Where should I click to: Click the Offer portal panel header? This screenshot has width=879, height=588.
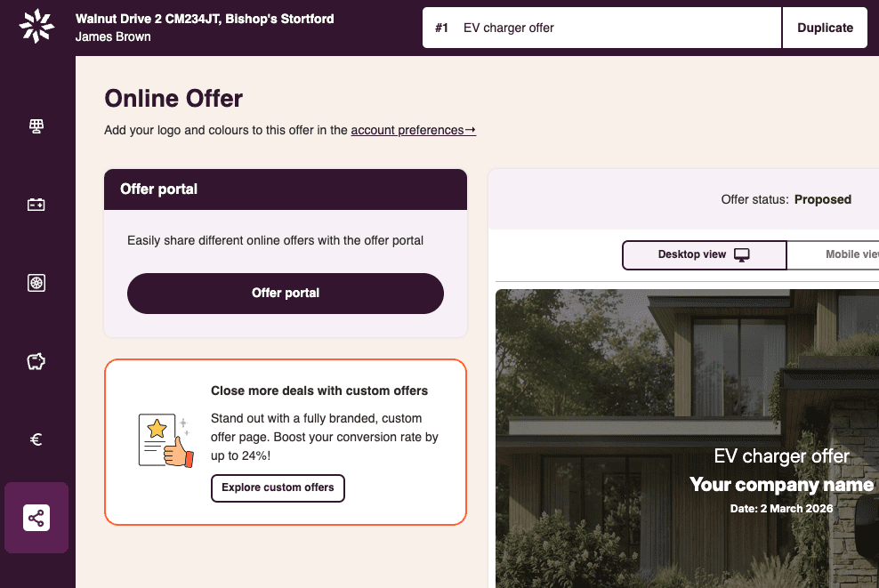286,189
